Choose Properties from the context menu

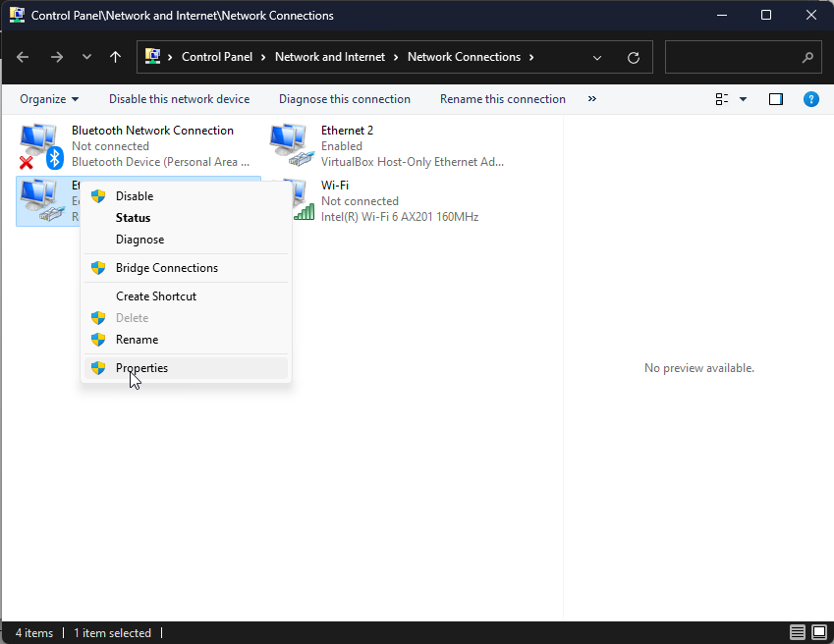click(x=141, y=368)
